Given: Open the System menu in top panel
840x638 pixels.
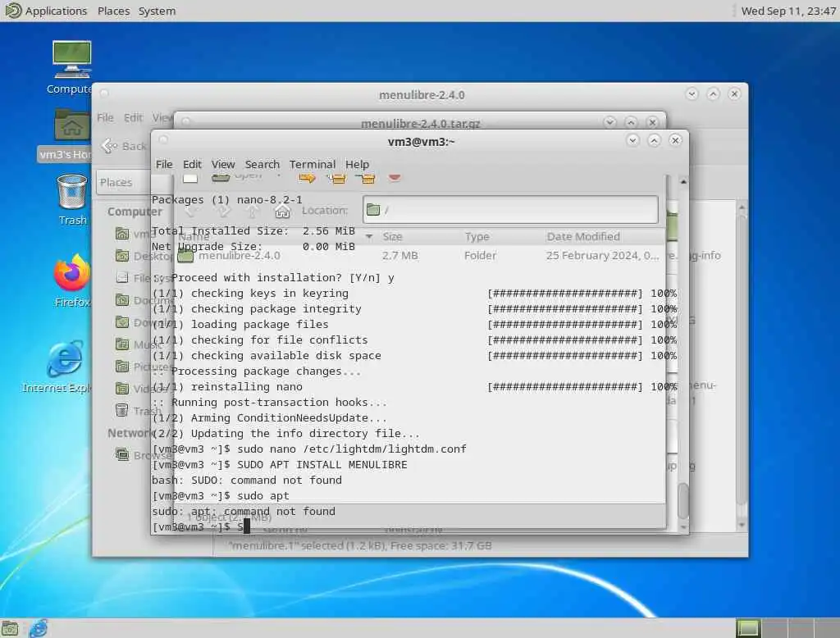Looking at the screenshot, I should (157, 11).
